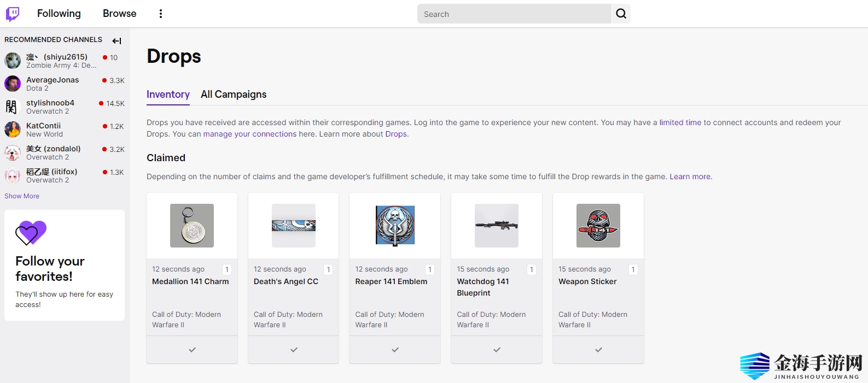868x383 pixels.
Task: View Medallion 141 Charm thumbnail
Action: tap(192, 226)
